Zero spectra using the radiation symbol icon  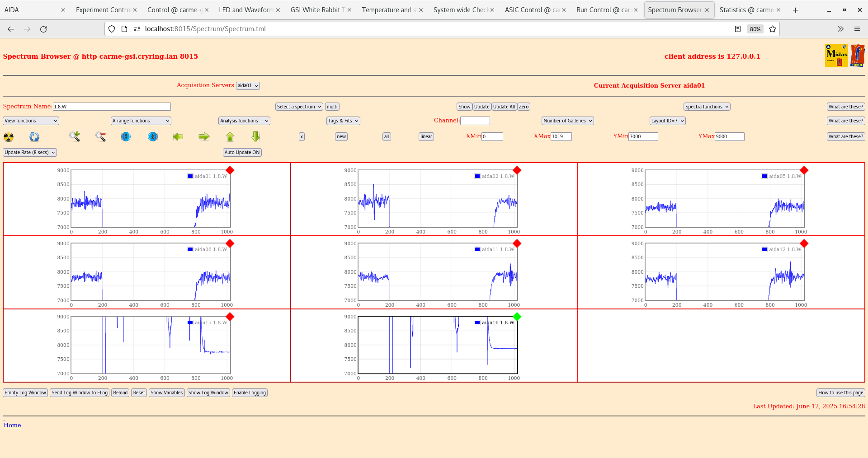8,137
